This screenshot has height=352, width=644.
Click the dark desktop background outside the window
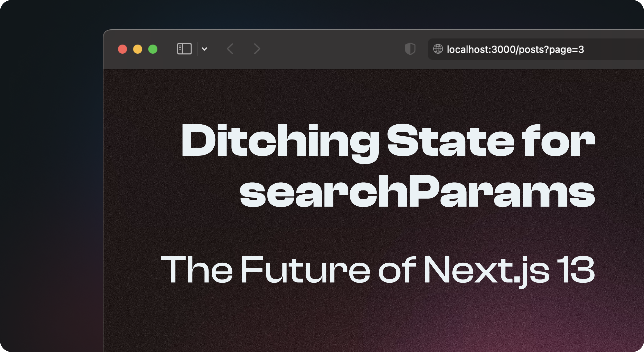pyautogui.click(x=50, y=175)
